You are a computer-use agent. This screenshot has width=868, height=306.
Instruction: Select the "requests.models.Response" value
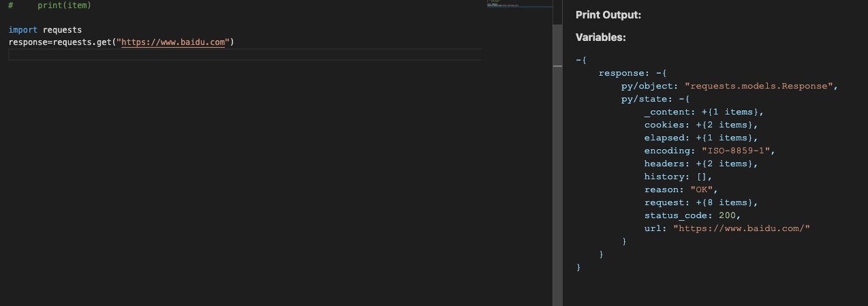click(x=758, y=86)
